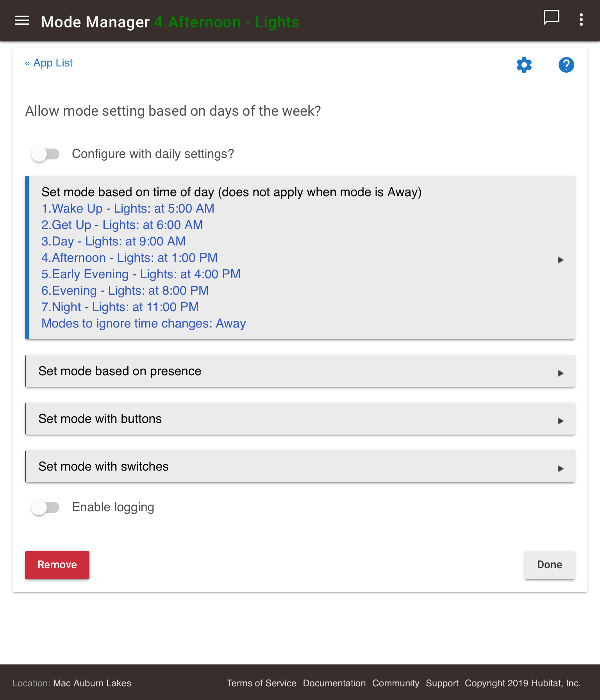Open Documentation footer link
This screenshot has width=600, height=700.
[334, 683]
